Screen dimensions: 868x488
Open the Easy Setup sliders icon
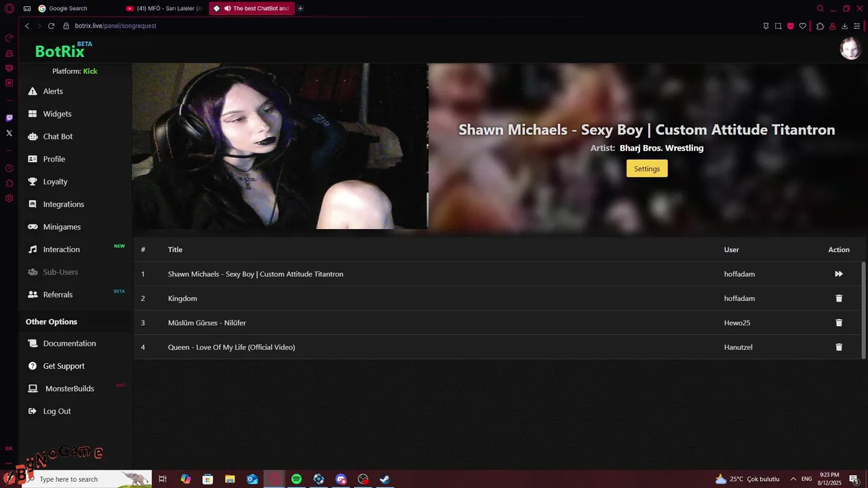point(857,26)
